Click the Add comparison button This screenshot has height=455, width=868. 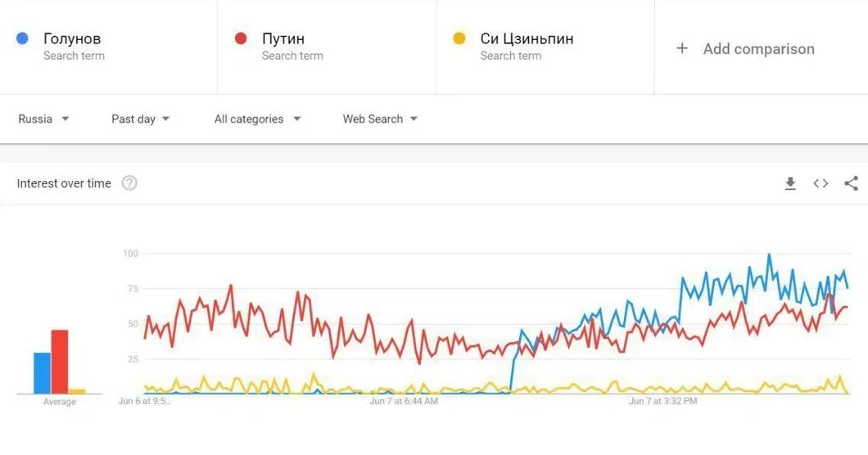[x=746, y=49]
